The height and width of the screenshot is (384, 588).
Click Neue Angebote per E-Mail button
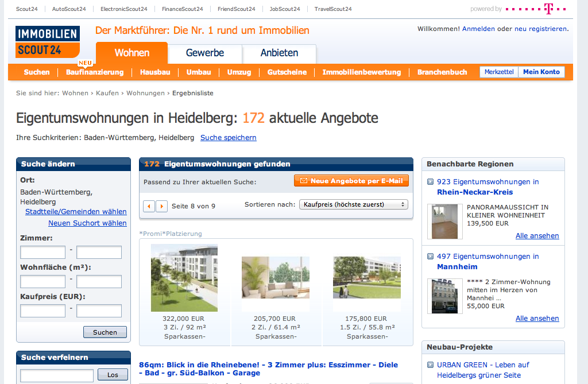pos(351,181)
